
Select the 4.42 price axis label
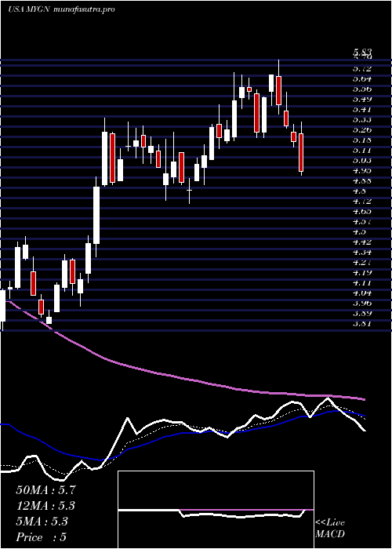(x=362, y=242)
